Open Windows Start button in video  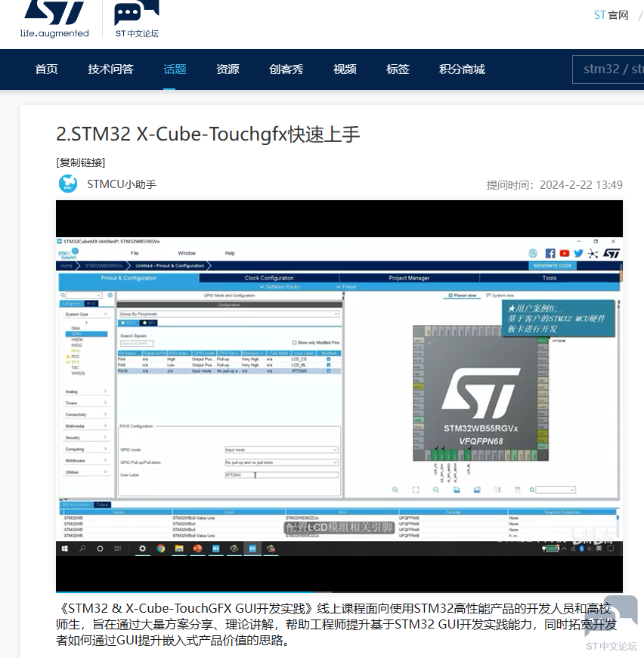pos(65,548)
